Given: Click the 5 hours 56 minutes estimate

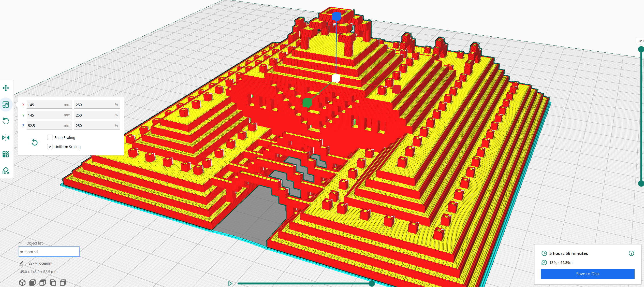Looking at the screenshot, I should tap(568, 253).
